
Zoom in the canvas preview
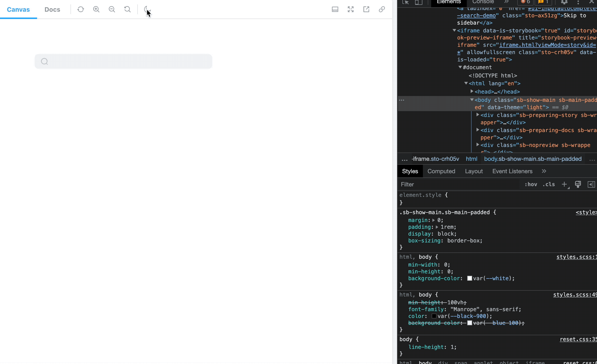point(96,9)
